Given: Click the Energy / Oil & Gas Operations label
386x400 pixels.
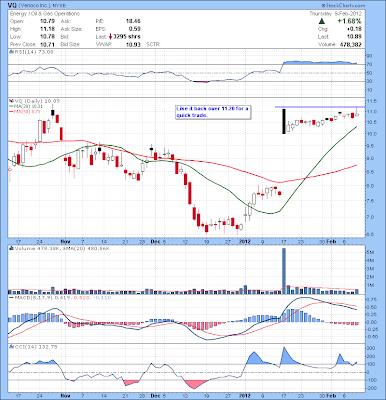Looking at the screenshot, I should 45,14.
